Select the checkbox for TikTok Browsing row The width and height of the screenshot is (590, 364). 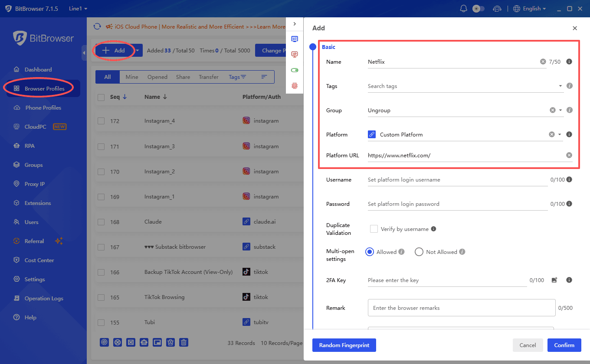pyautogui.click(x=101, y=297)
